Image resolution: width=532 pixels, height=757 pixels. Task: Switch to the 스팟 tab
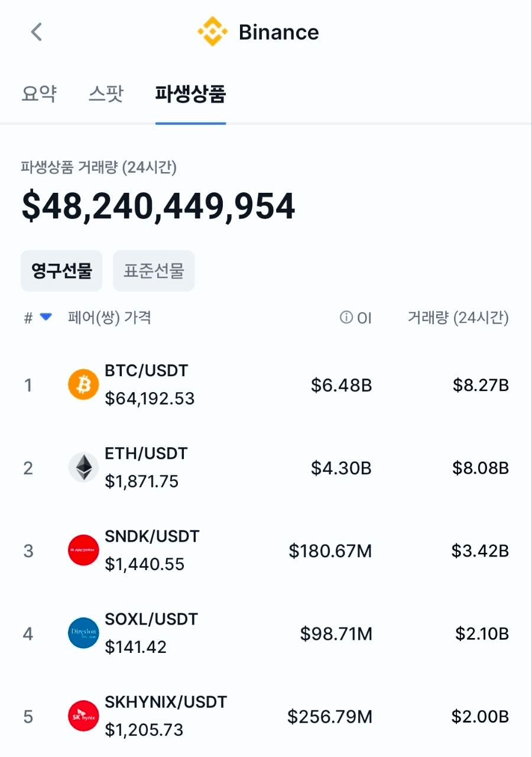point(106,94)
